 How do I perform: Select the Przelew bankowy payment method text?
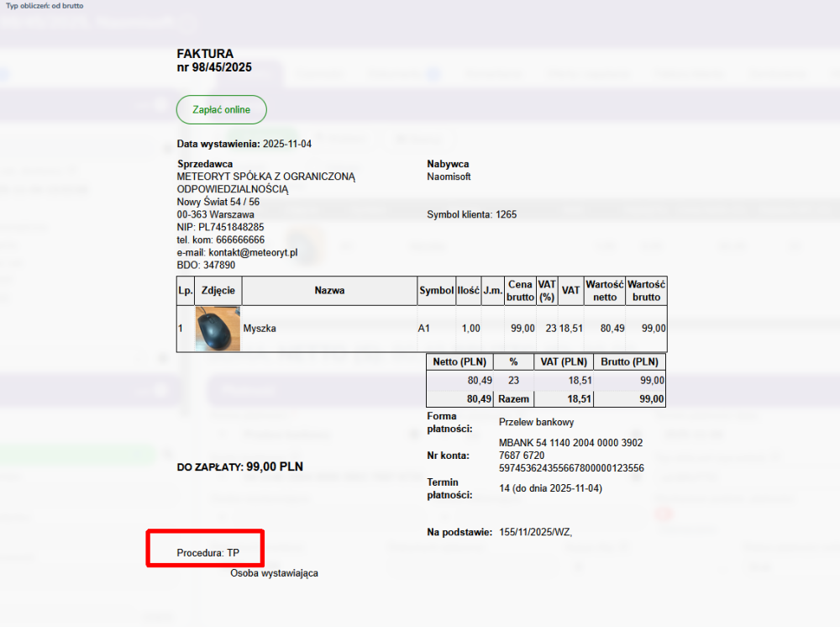tap(536, 422)
